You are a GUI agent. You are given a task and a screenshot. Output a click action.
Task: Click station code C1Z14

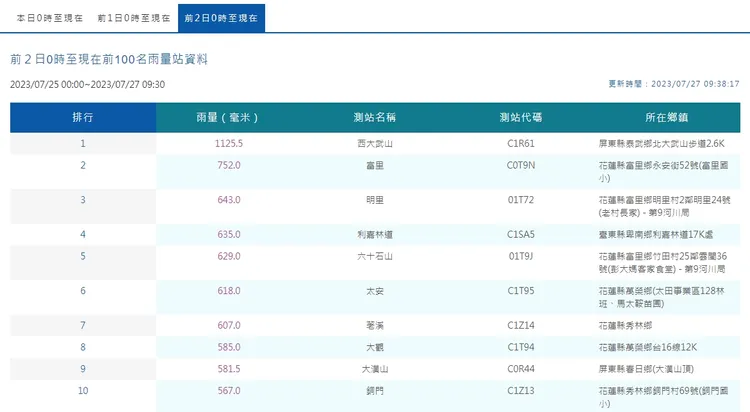coord(520,325)
